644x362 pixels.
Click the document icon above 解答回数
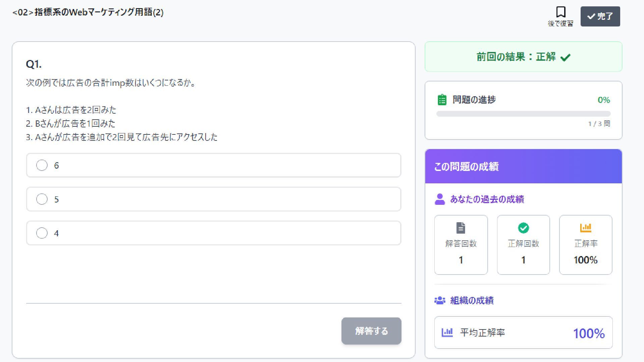pyautogui.click(x=461, y=228)
